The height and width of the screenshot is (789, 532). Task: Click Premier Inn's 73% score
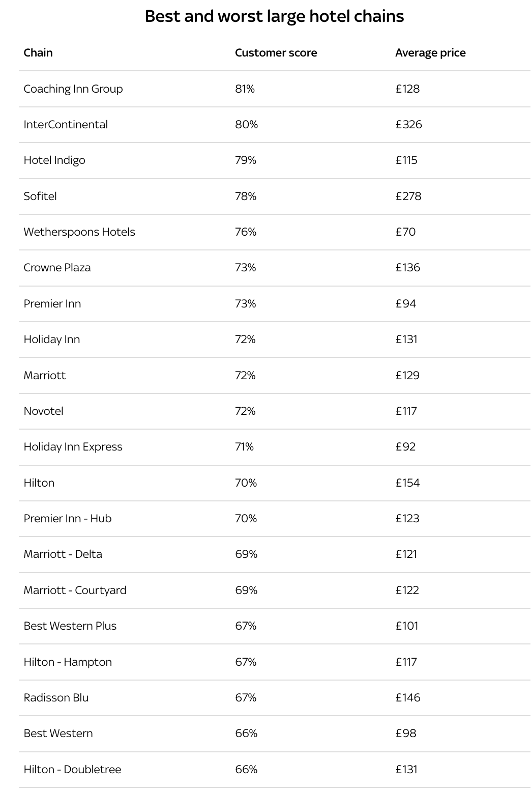click(246, 304)
